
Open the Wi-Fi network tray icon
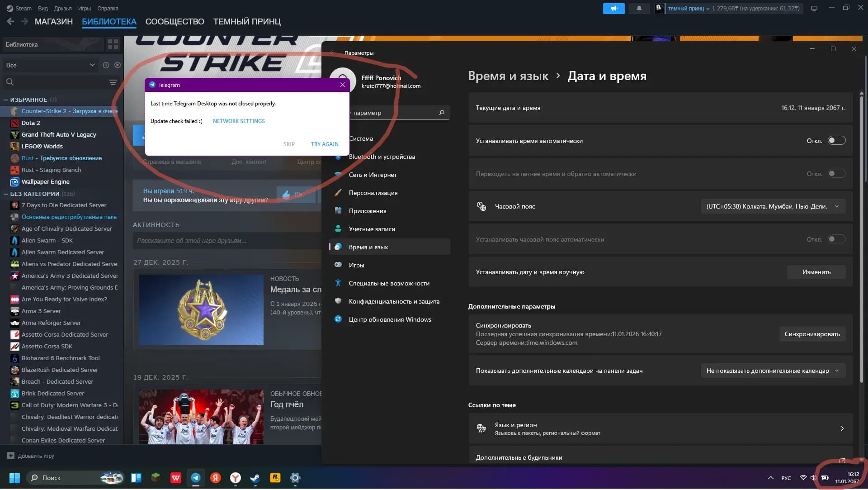803,478
